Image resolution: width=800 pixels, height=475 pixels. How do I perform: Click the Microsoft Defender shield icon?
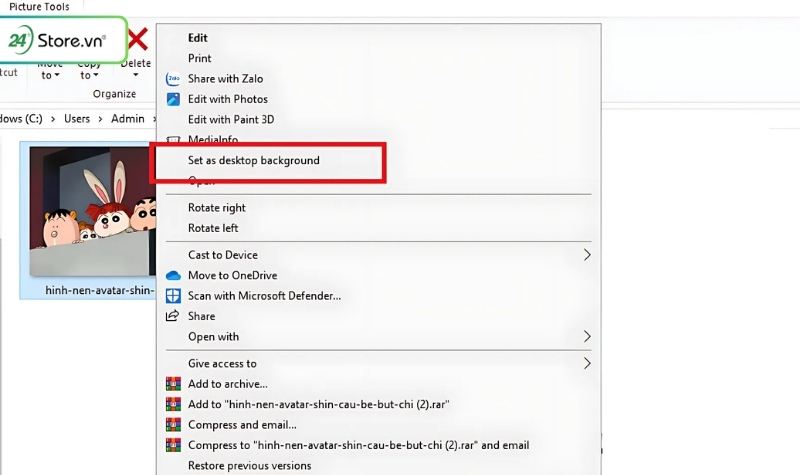(x=172, y=296)
